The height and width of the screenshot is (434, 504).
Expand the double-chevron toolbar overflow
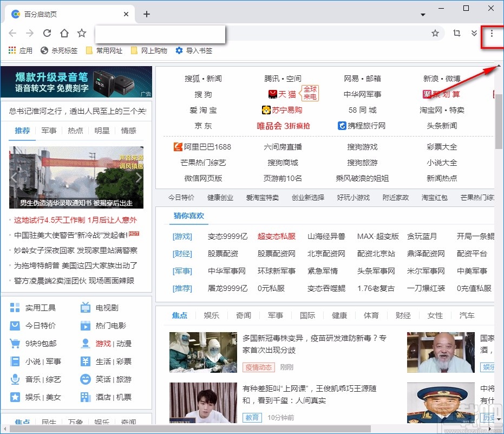(x=474, y=33)
